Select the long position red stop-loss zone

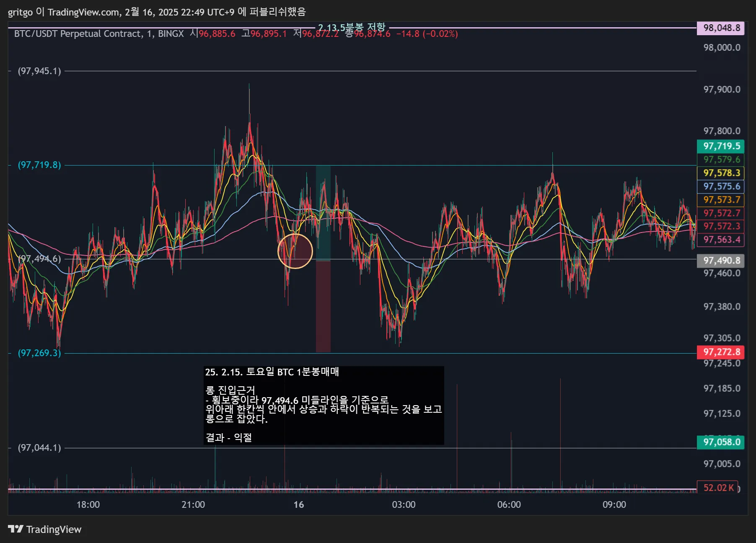pyautogui.click(x=323, y=307)
